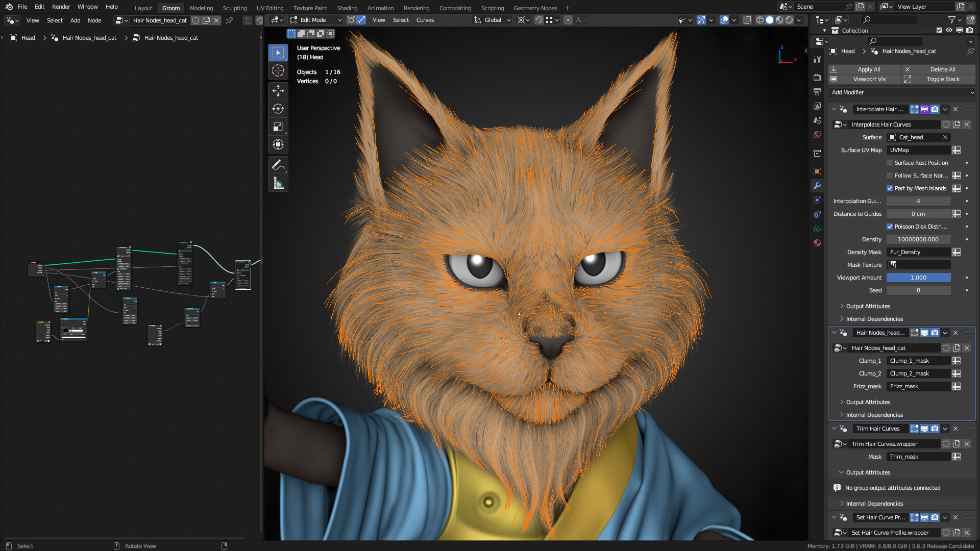This screenshot has width=980, height=551.
Task: Click the Delete All button
Action: [x=942, y=69]
